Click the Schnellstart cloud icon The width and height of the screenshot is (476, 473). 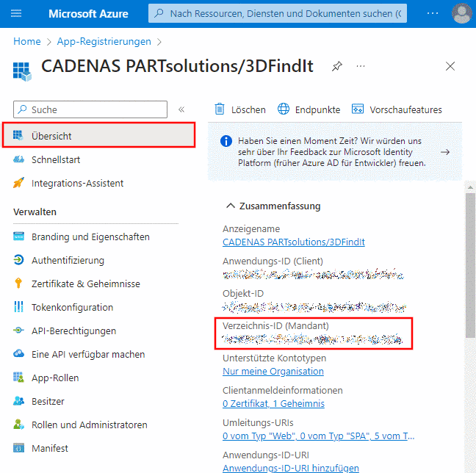[x=18, y=159]
